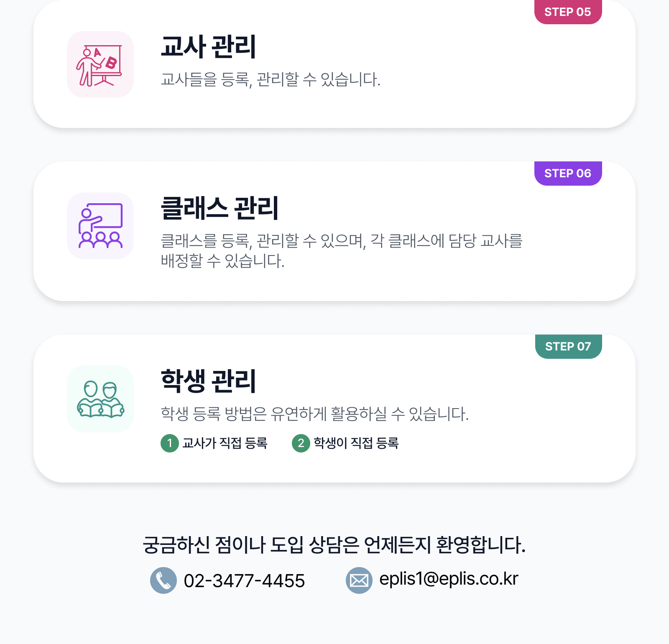Click the green number 1 circle
669x644 pixels.
tap(170, 443)
